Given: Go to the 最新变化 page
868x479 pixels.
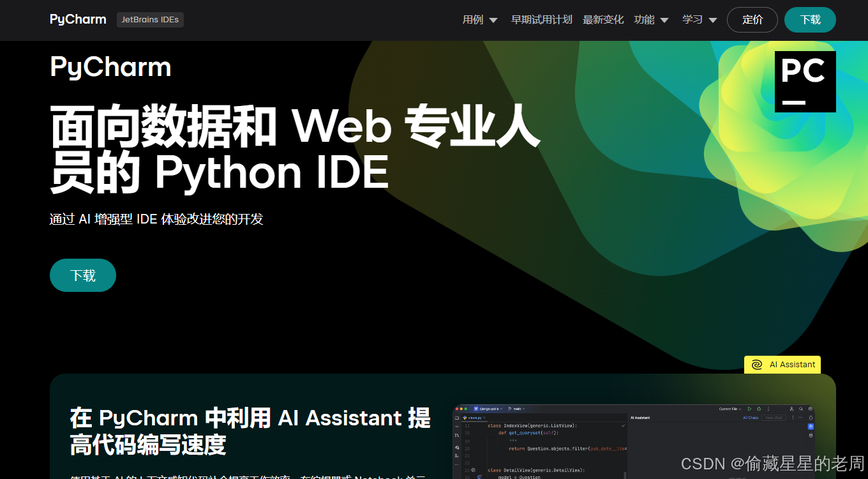Looking at the screenshot, I should (603, 20).
